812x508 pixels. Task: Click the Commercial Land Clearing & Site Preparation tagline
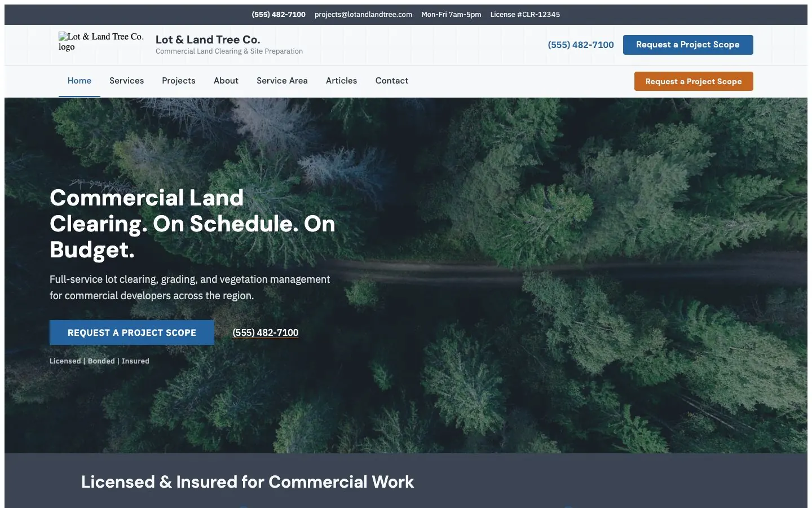click(x=229, y=51)
